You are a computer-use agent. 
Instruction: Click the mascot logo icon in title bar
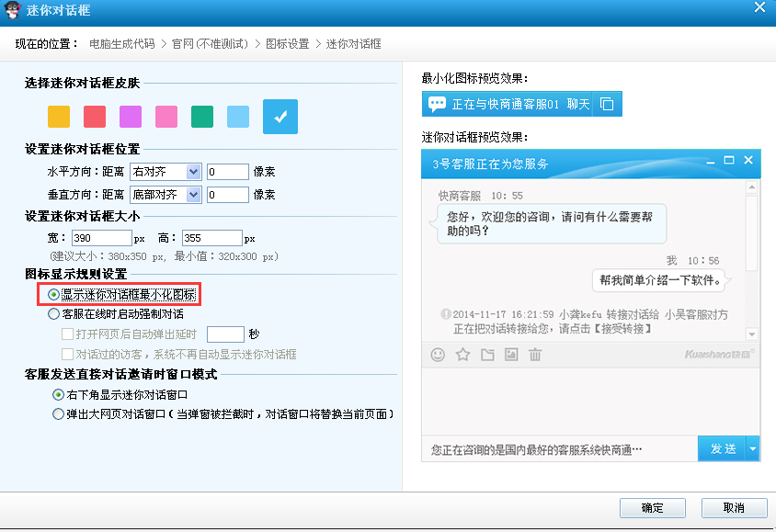[x=12, y=9]
